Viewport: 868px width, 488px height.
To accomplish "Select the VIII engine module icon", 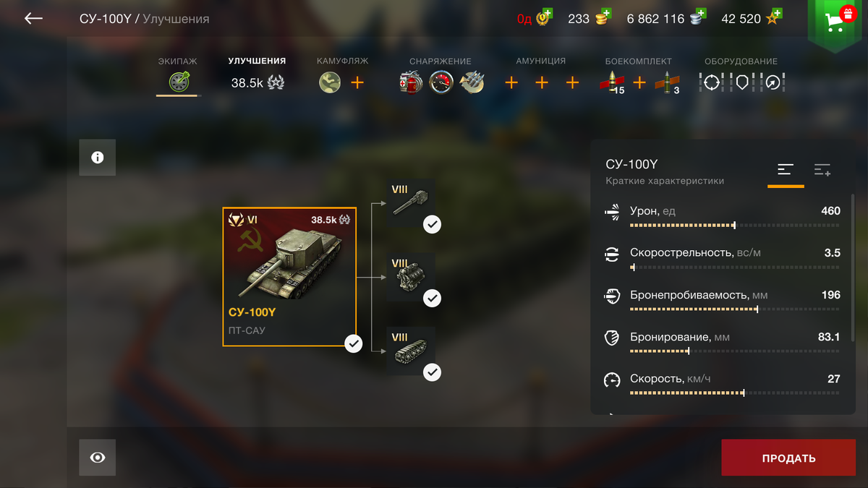I will point(410,277).
